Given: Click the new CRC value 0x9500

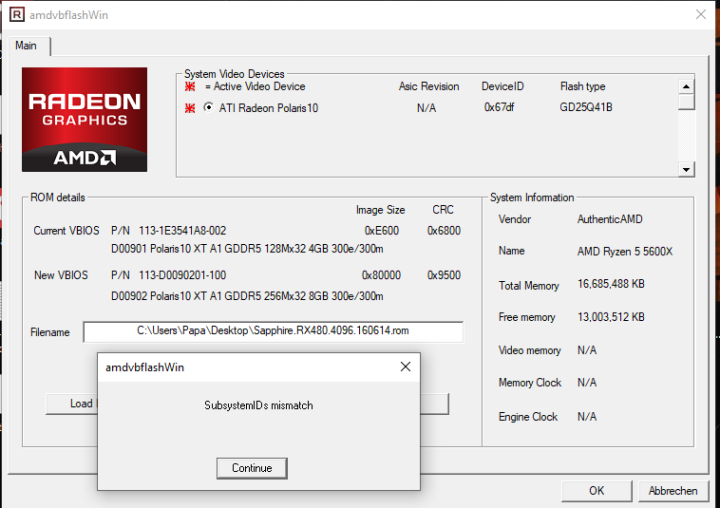Looking at the screenshot, I should pos(444,275).
